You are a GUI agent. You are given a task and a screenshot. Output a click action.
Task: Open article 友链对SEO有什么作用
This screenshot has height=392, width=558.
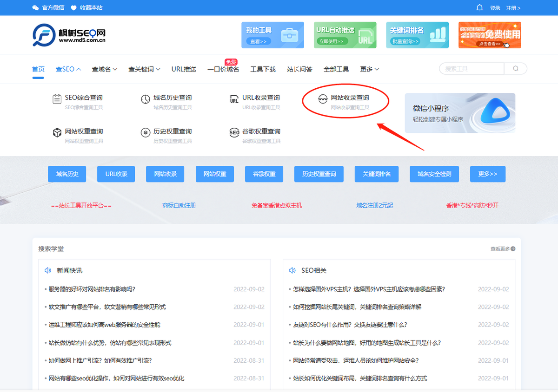[x=350, y=325]
